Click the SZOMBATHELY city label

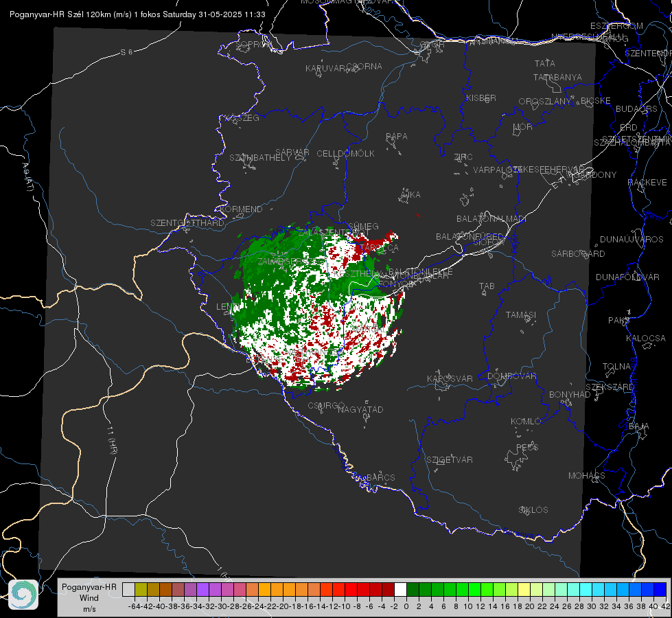click(x=260, y=158)
